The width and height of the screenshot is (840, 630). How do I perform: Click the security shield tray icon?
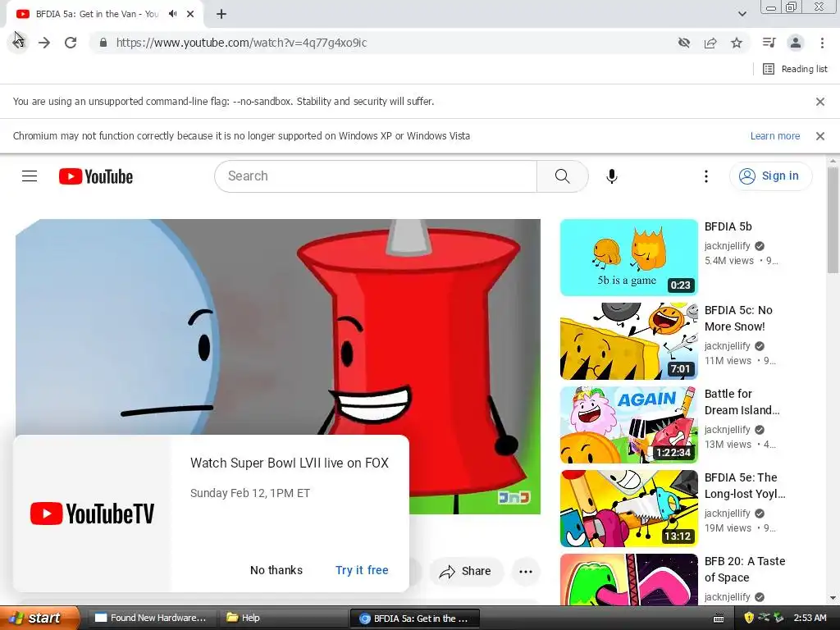[x=749, y=619]
